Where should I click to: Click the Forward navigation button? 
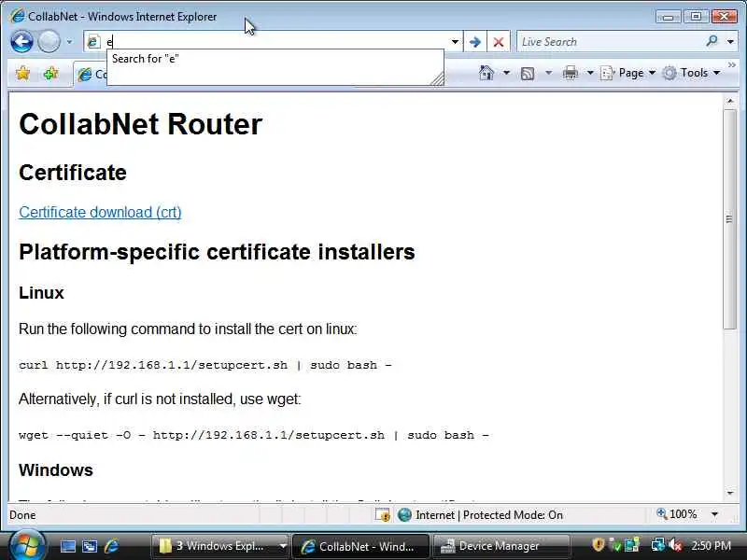[x=49, y=42]
